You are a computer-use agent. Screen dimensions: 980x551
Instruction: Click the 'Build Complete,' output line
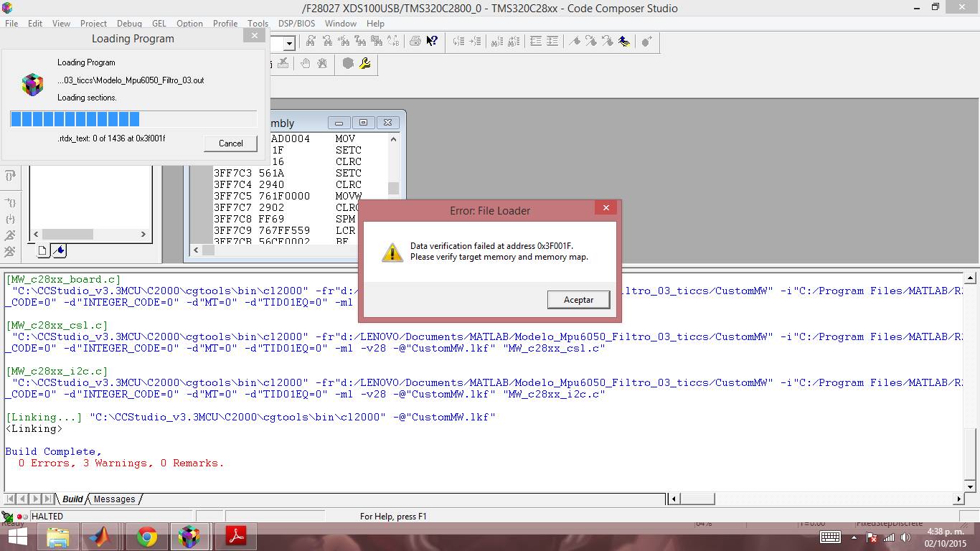[x=53, y=451]
